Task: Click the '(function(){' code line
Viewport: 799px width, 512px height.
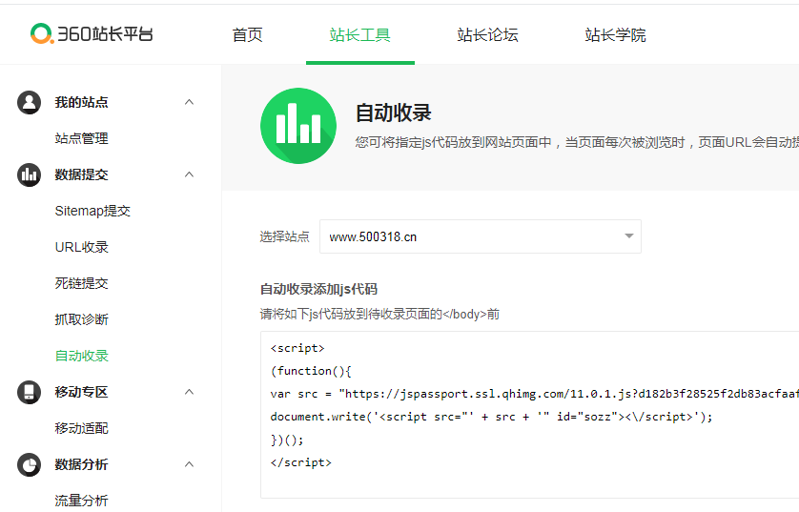Action: click(x=311, y=371)
